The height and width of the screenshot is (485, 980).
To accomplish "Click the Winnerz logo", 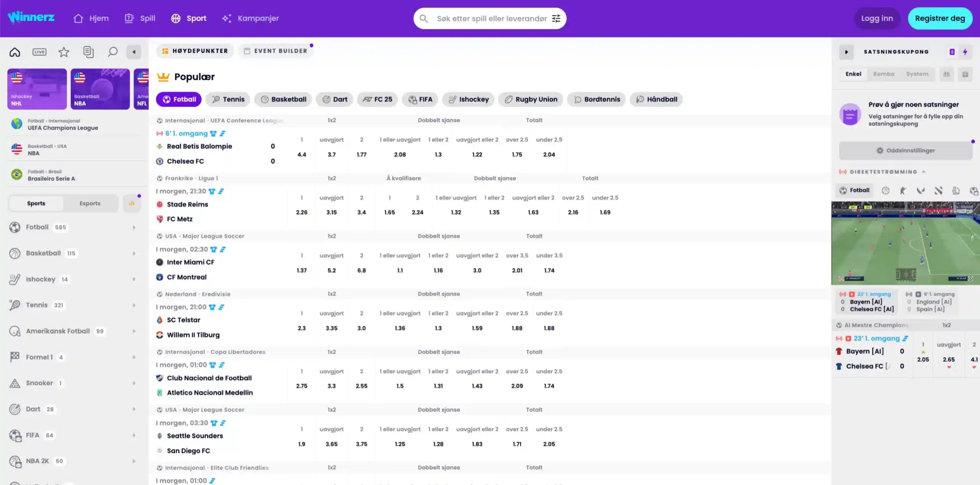I will pyautogui.click(x=31, y=18).
